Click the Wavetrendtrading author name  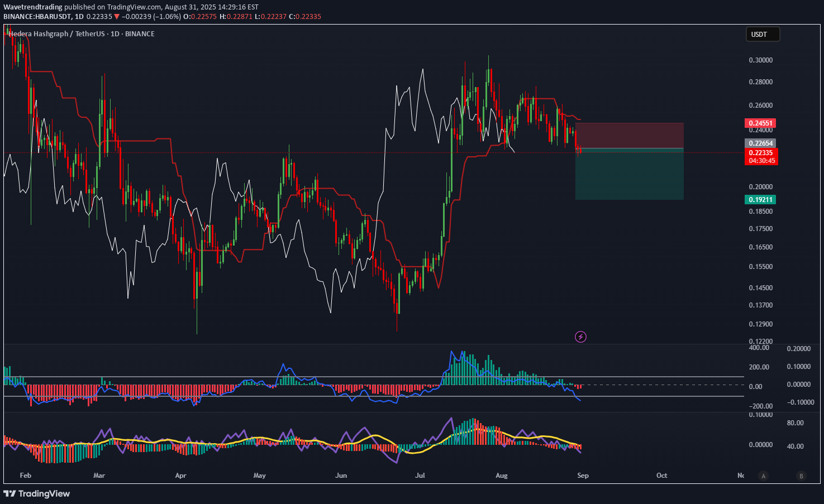tap(33, 7)
